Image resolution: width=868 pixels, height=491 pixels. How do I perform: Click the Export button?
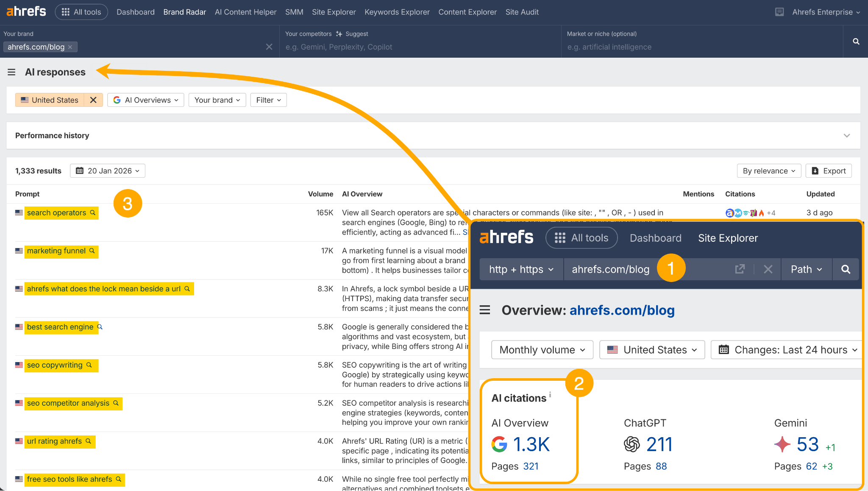(828, 170)
